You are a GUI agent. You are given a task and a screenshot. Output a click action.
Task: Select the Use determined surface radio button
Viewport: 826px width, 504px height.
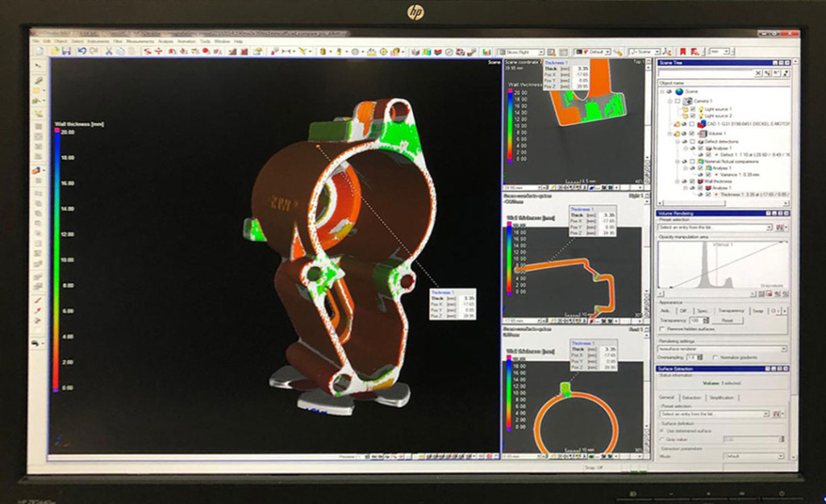(x=663, y=431)
